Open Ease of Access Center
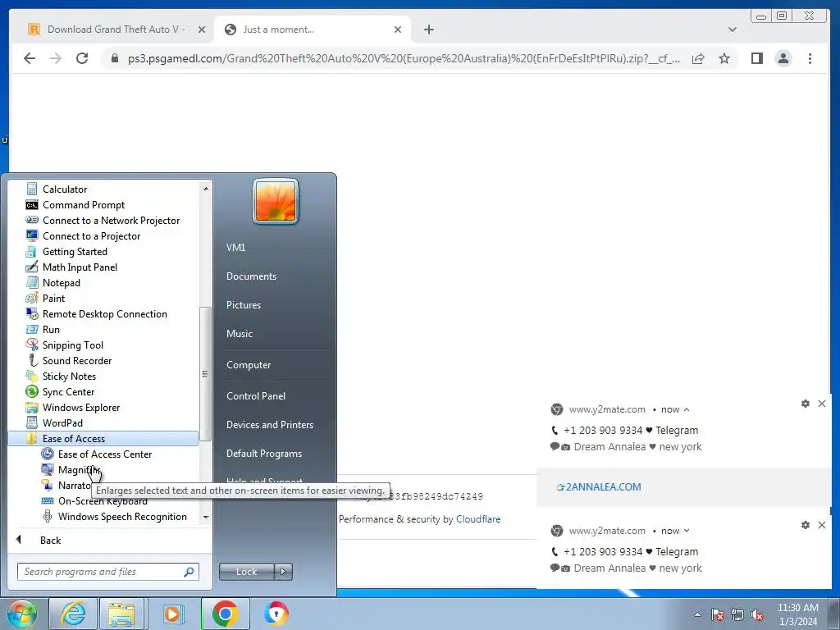The height and width of the screenshot is (630, 840). pyautogui.click(x=104, y=454)
